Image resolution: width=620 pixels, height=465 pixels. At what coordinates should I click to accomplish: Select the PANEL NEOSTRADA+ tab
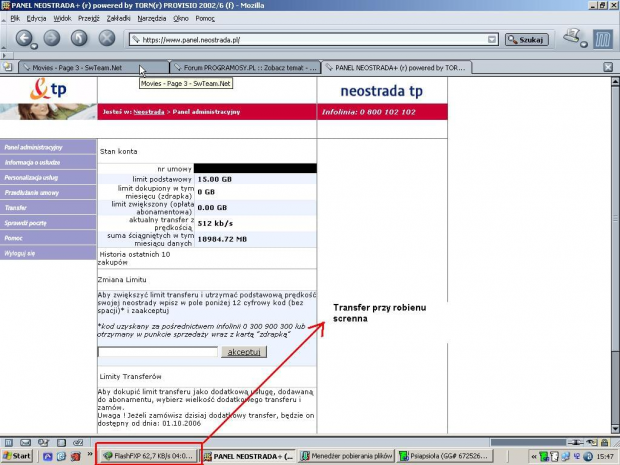(397, 68)
